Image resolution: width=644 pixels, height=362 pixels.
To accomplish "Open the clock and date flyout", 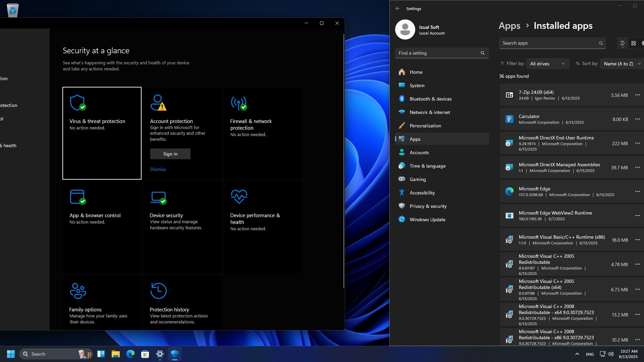I will [x=629, y=354].
